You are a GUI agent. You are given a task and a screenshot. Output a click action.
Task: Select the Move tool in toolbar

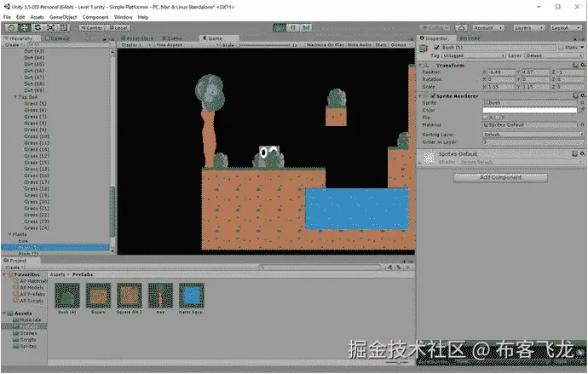click(x=25, y=28)
